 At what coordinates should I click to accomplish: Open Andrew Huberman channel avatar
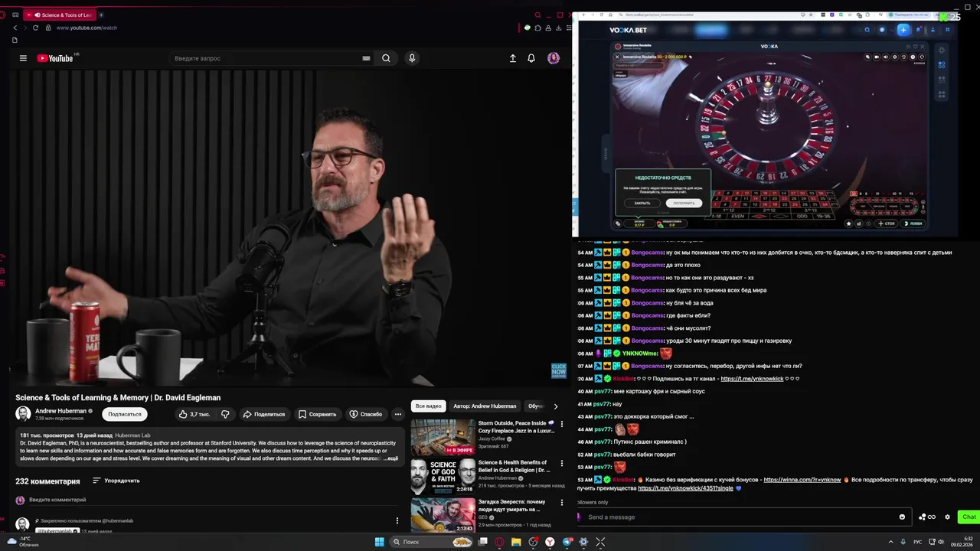[x=23, y=414]
